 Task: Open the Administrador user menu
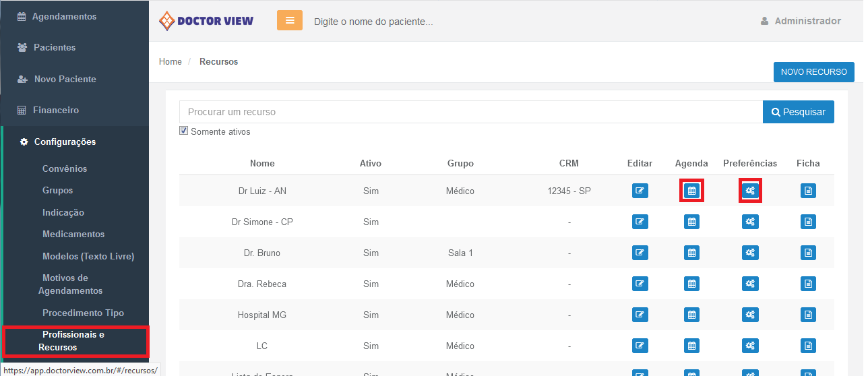(x=801, y=21)
